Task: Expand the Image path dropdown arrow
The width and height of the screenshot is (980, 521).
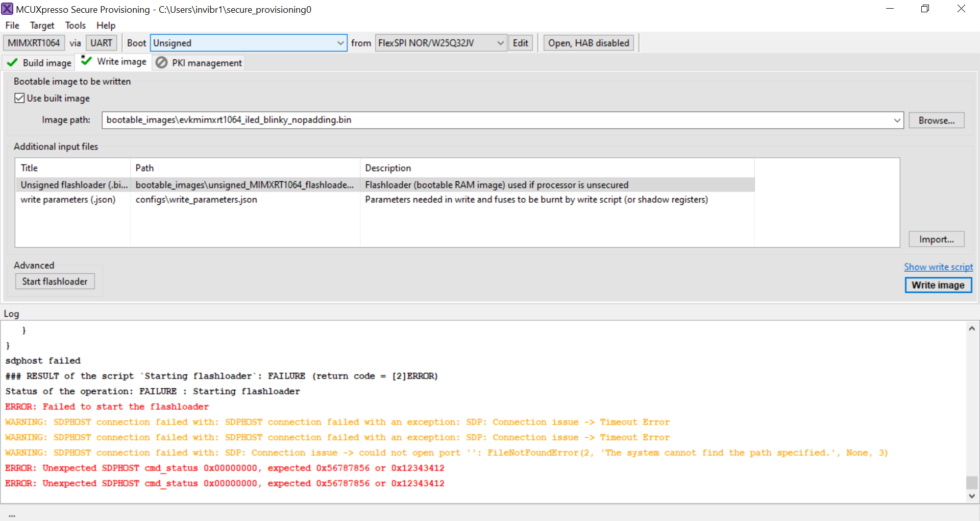Action: (x=897, y=120)
